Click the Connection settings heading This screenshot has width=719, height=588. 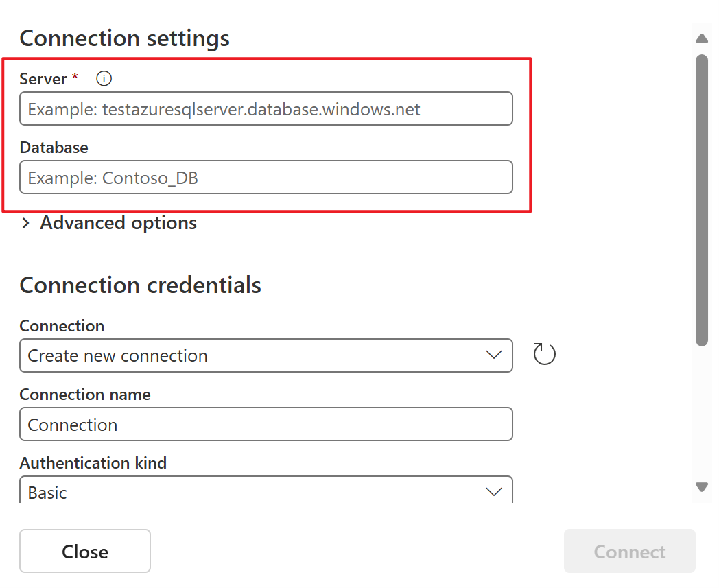pyautogui.click(x=124, y=38)
